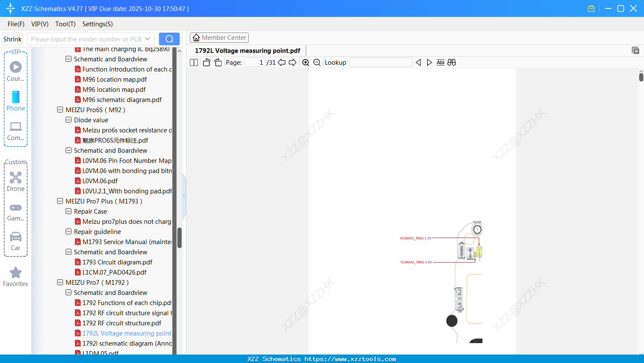Go to the next PDF page

[293, 63]
